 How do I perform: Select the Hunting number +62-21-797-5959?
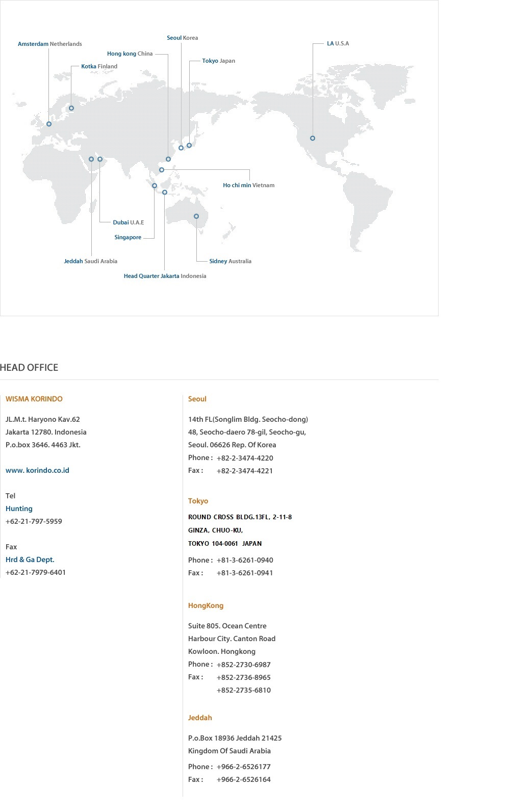[x=34, y=521]
